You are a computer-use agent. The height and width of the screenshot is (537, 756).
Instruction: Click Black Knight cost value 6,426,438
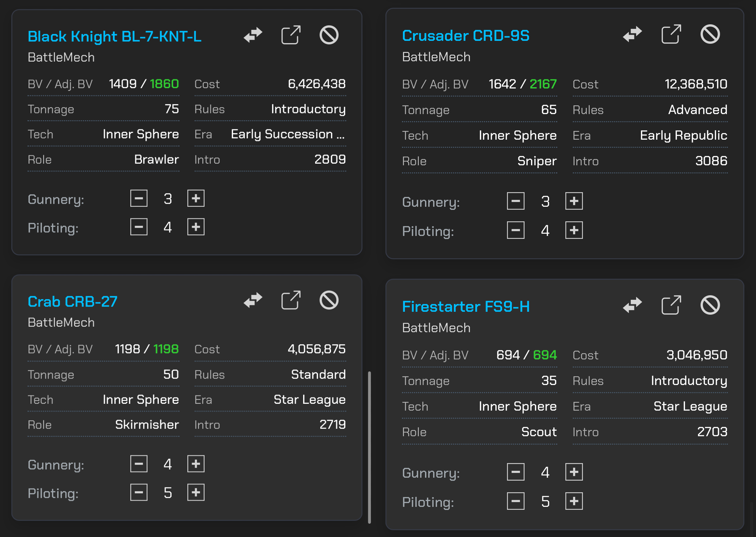[x=317, y=84]
